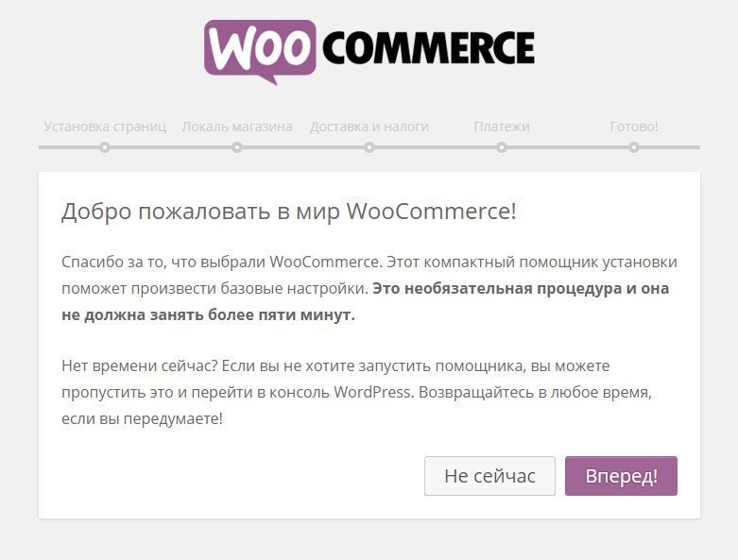Open the Готово! step label

(634, 127)
